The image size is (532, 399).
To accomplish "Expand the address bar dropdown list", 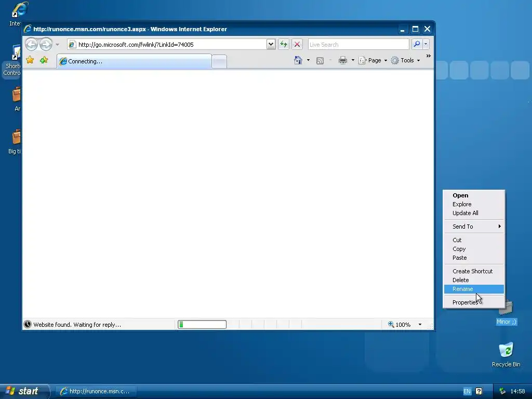I will 271,45.
